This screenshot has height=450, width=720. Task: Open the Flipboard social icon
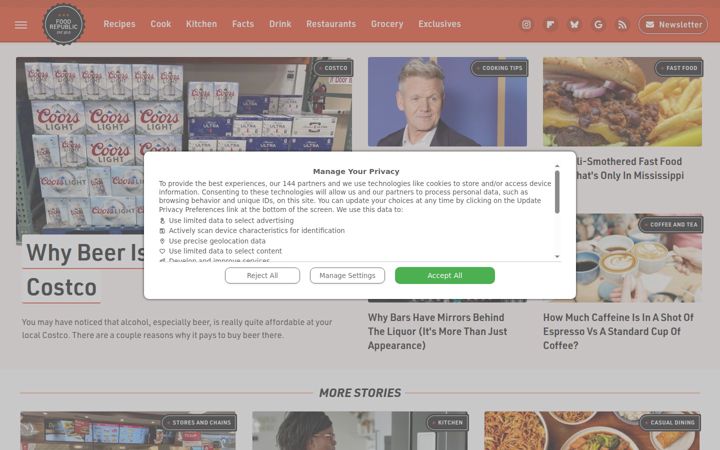(x=550, y=24)
